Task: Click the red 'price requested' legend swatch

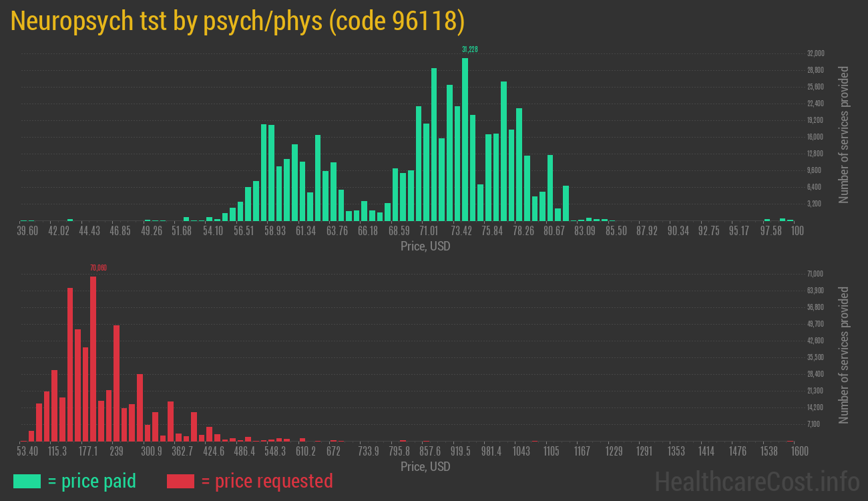Action: click(182, 481)
